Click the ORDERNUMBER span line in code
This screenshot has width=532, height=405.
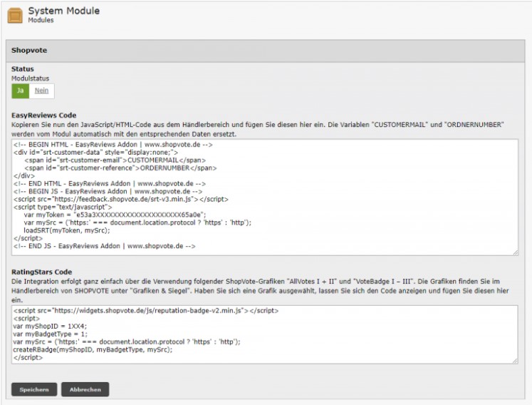point(120,168)
